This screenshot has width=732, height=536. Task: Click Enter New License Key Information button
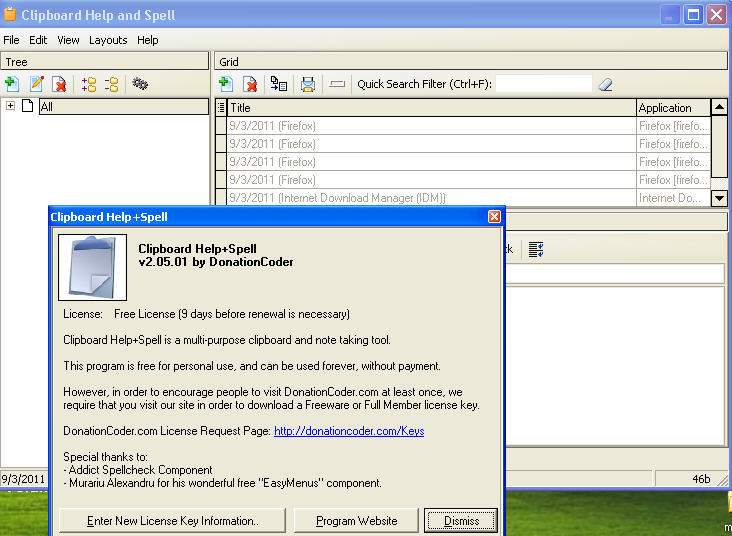(x=172, y=521)
